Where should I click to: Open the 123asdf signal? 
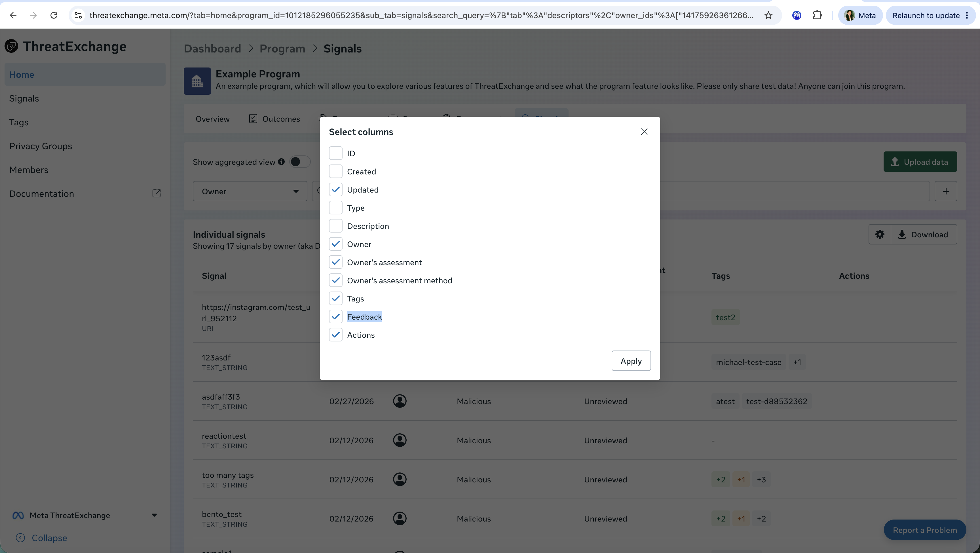click(216, 358)
